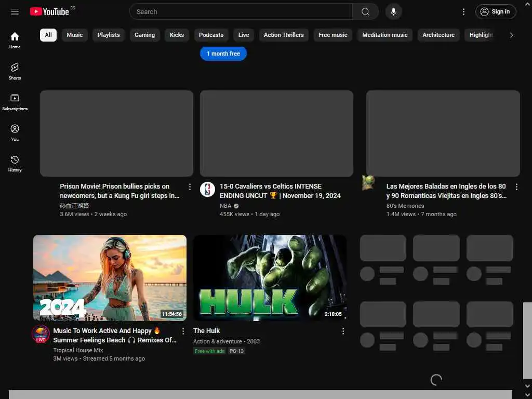Open 热血江湖路 channel name
This screenshot has width=532, height=399.
click(x=74, y=206)
